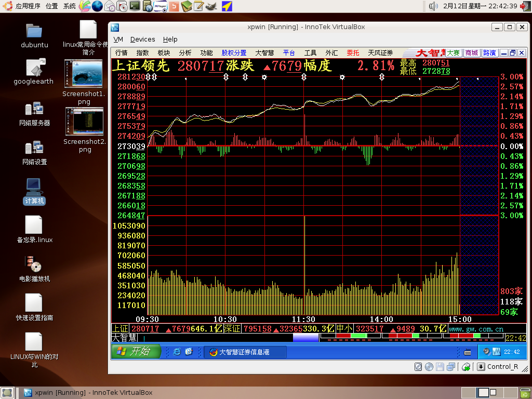Screen dimensions: 532x399
Task: Click xpwin VirtualBox entry in bottom taskbar
Action: (89, 393)
